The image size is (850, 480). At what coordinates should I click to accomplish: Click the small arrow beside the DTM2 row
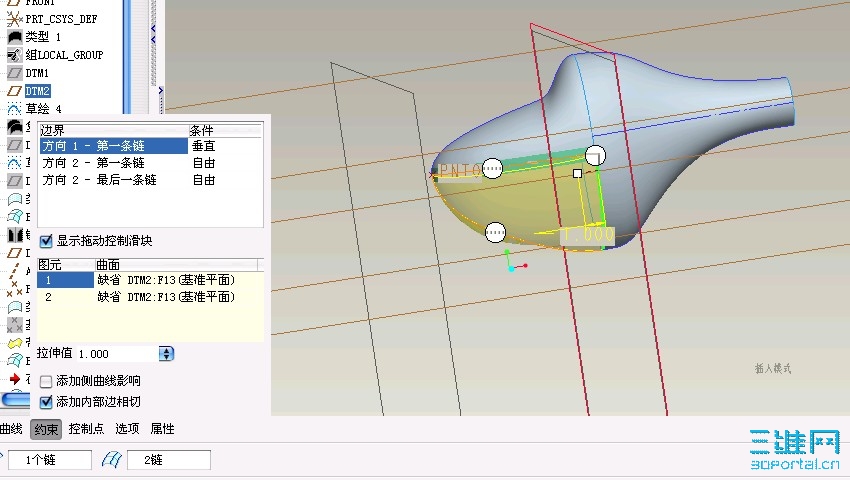(x=160, y=91)
